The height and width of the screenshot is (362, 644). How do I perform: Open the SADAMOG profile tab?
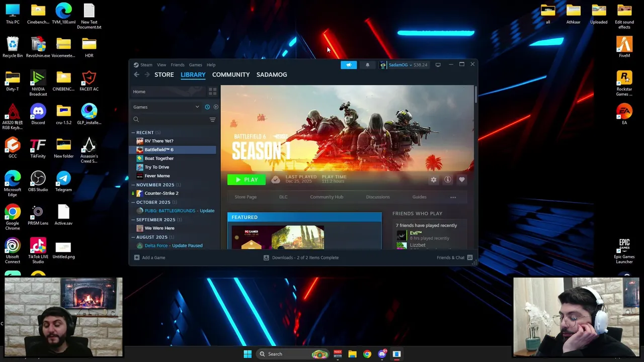coord(272,74)
